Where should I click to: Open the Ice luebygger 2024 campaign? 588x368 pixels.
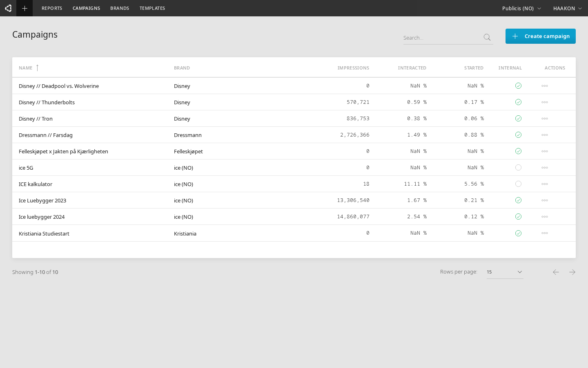(42, 217)
